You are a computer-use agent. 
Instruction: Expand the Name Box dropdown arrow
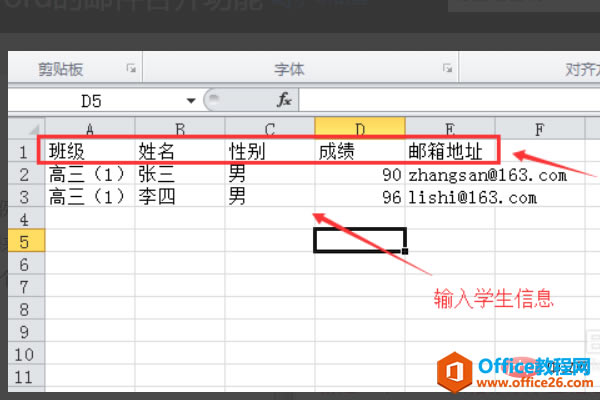(x=191, y=101)
